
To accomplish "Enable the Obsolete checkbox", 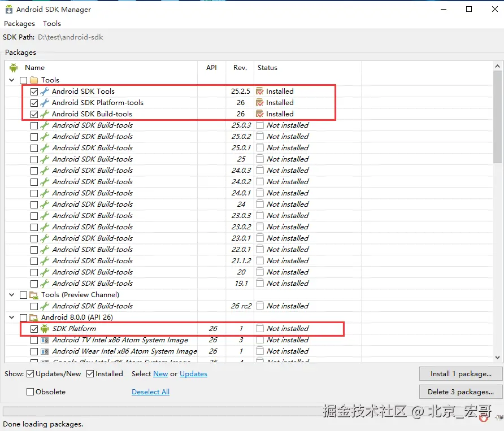I will tap(30, 392).
